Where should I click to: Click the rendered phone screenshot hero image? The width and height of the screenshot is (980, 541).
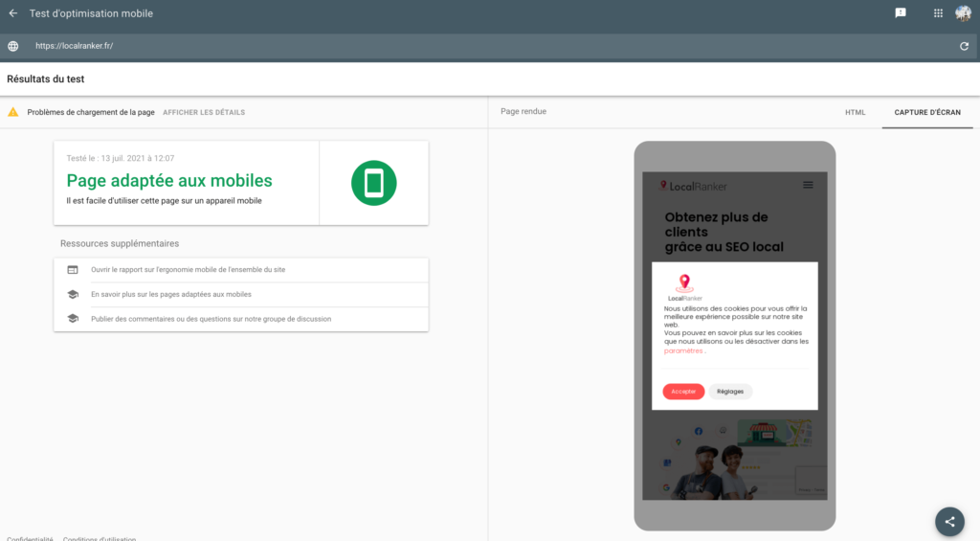735,459
